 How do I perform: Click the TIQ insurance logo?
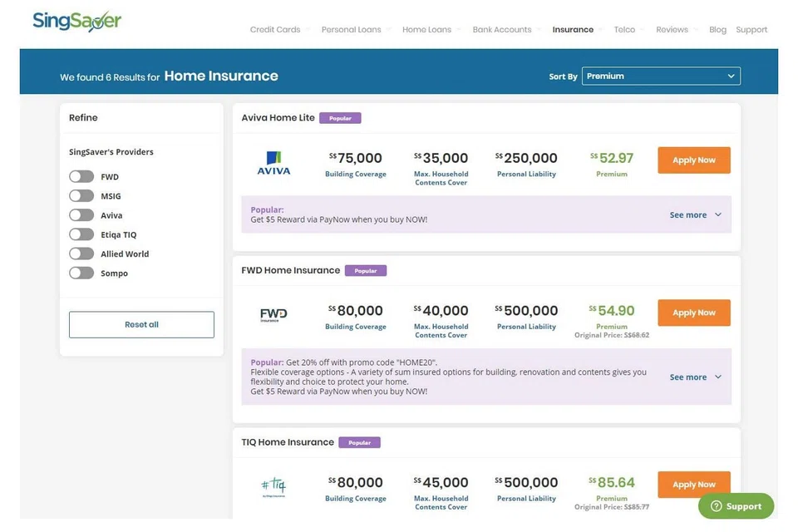(273, 486)
